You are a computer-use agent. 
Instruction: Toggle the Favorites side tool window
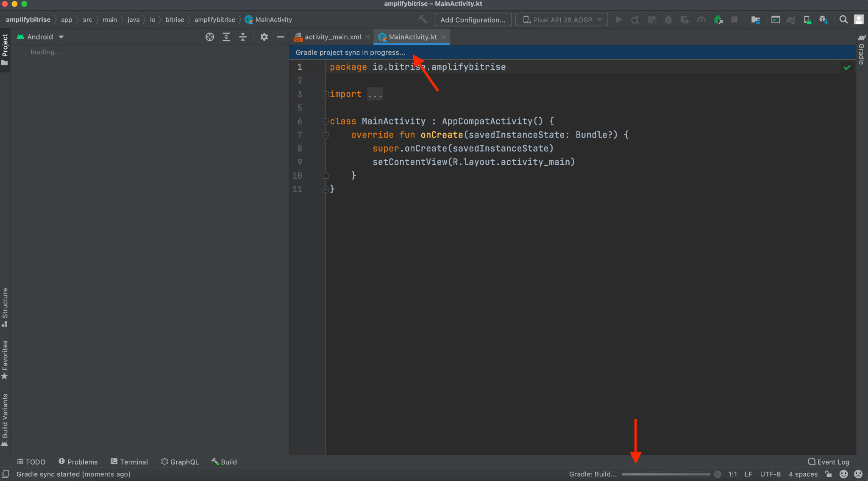click(x=5, y=360)
